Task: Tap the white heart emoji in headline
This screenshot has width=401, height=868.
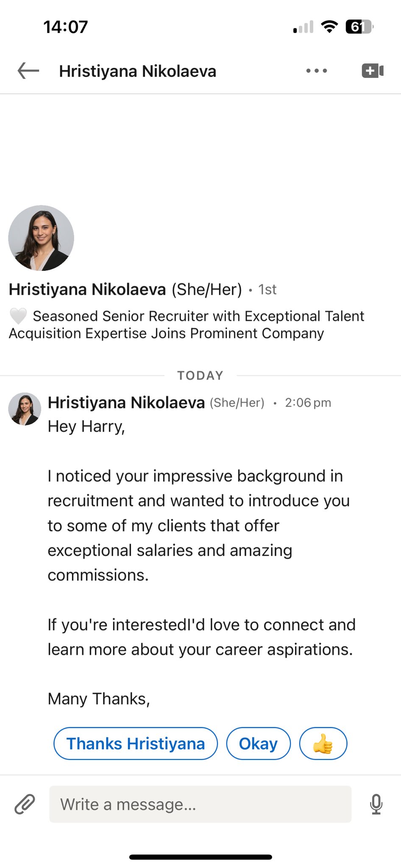Action: pos(18,316)
